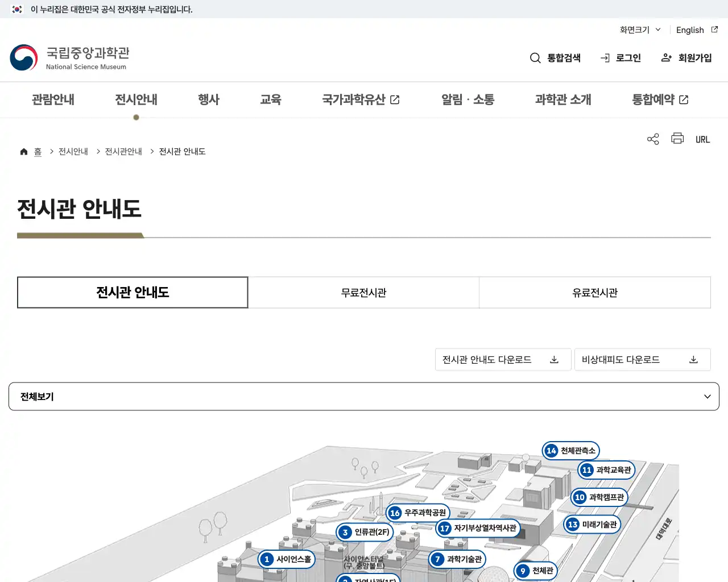Open the 전시안내 navigation menu
The width and height of the screenshot is (728, 582).
[136, 99]
